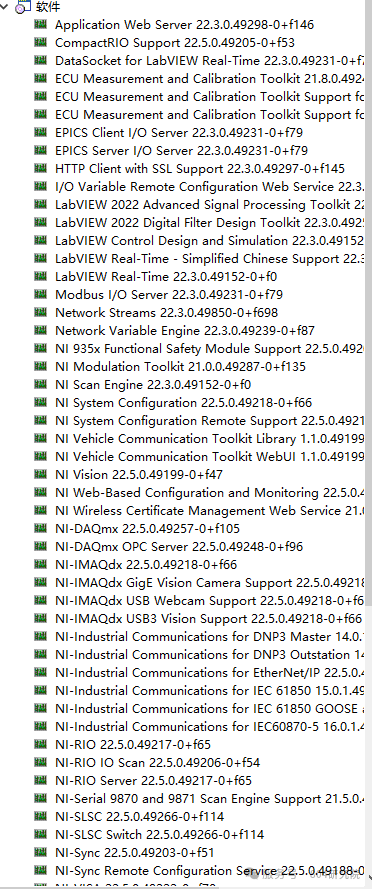Click icon beside NI-SLSC 22.5.0.49266
Image resolution: width=372 pixels, height=889 pixels.
click(x=40, y=816)
